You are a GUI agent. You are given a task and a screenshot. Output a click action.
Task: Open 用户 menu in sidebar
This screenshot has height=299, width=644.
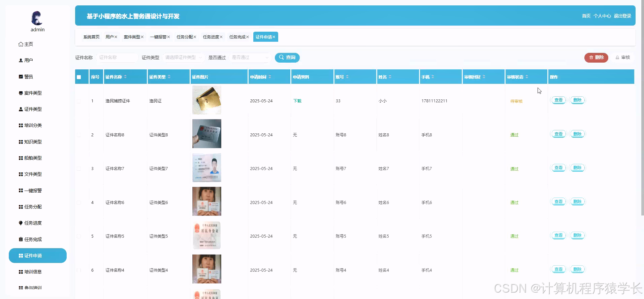(26, 60)
